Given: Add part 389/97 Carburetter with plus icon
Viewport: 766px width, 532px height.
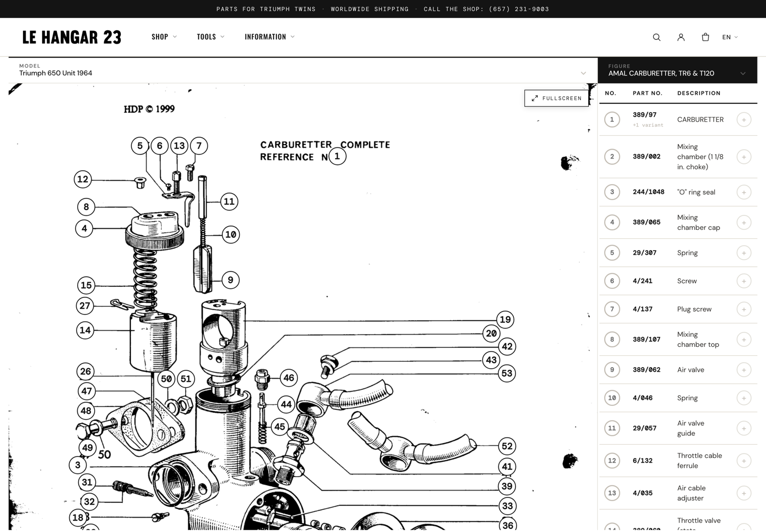Looking at the screenshot, I should 744,120.
